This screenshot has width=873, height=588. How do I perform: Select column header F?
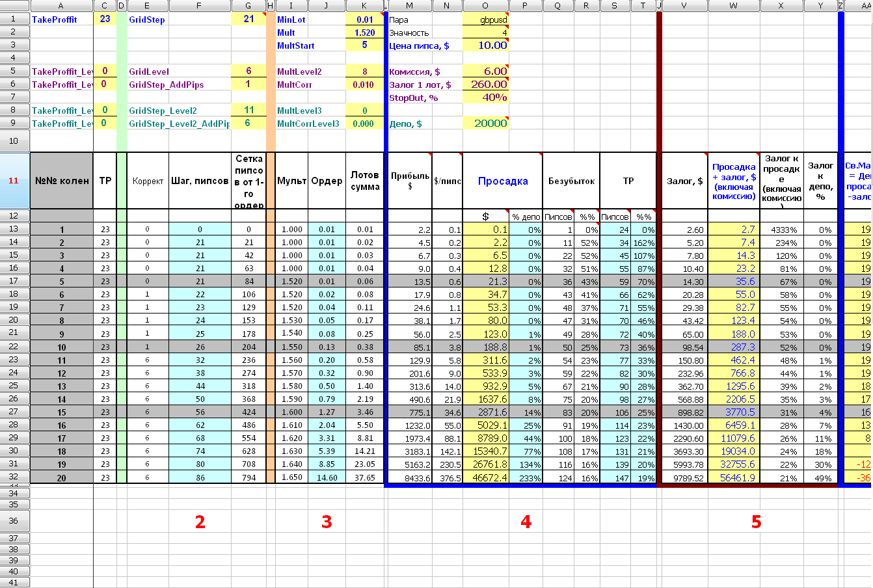pos(200,6)
